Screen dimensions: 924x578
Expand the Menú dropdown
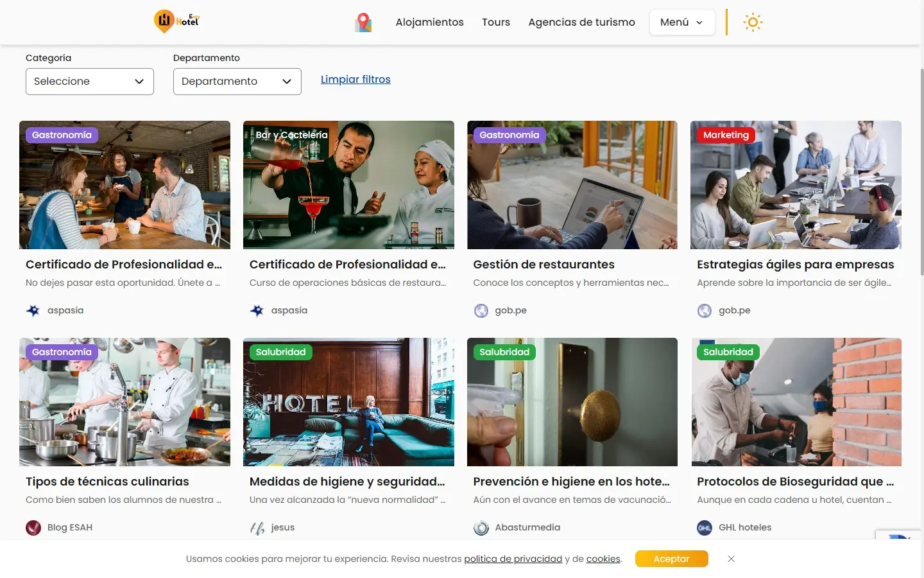click(681, 22)
